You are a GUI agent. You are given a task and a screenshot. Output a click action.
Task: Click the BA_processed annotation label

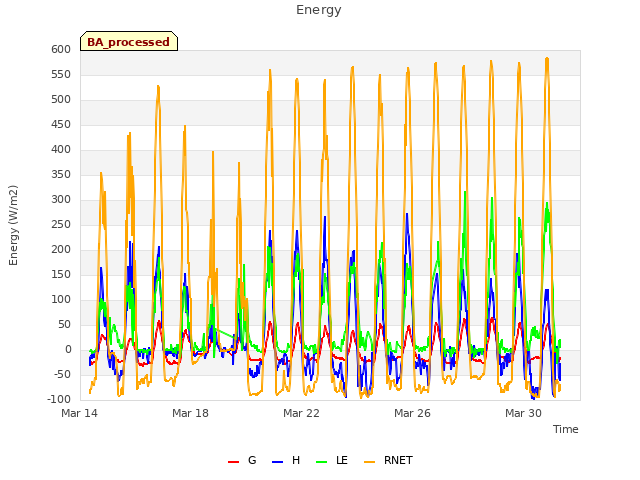click(129, 41)
